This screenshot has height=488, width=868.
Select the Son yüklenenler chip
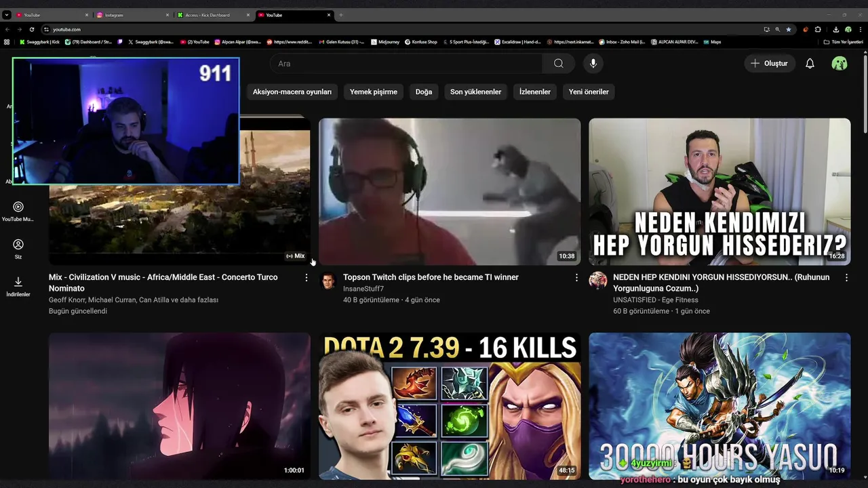(x=476, y=91)
